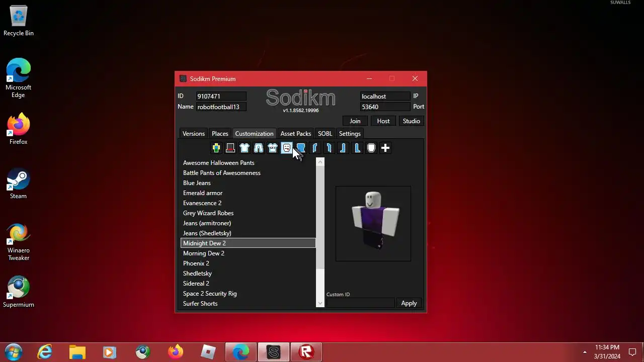Click the Host button

pos(383,121)
